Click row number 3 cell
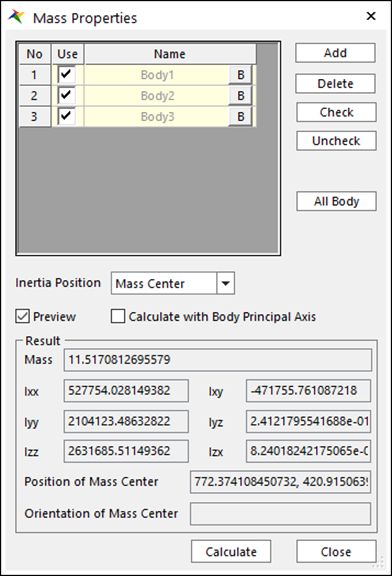This screenshot has width=392, height=576. (x=35, y=117)
